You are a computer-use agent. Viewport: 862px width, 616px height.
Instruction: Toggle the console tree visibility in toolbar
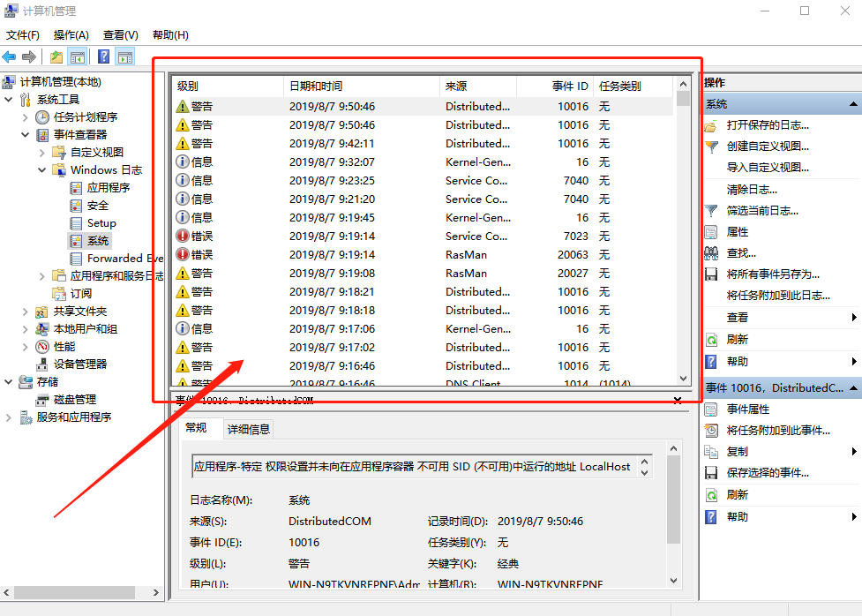tap(75, 56)
